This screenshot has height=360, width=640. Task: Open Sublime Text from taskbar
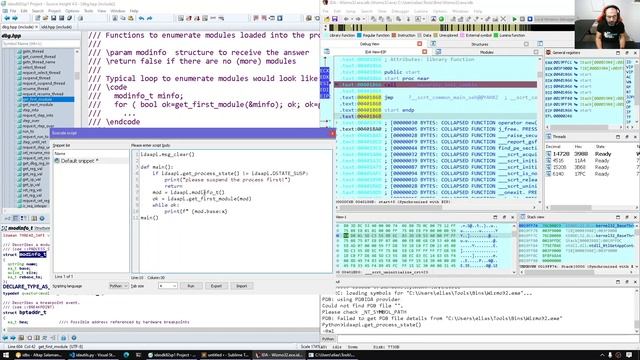224,355
